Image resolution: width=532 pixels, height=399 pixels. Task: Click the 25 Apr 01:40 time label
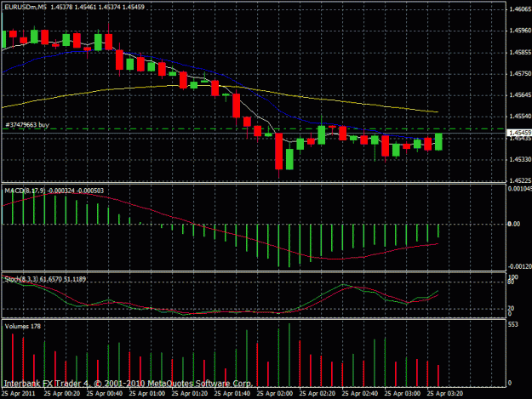pyautogui.click(x=232, y=394)
